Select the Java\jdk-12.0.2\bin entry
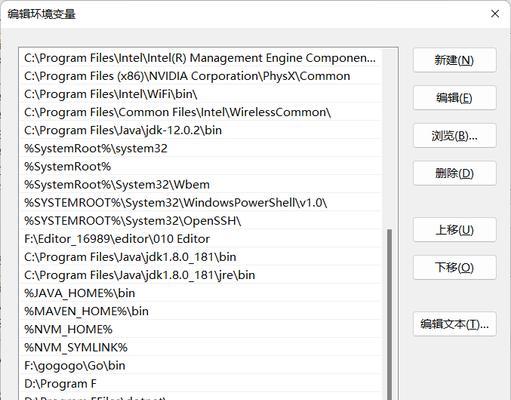This screenshot has height=400, width=511. [200, 130]
